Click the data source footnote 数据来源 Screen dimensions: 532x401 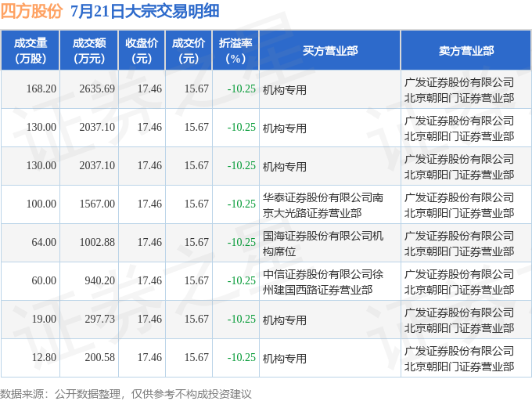[126, 394]
